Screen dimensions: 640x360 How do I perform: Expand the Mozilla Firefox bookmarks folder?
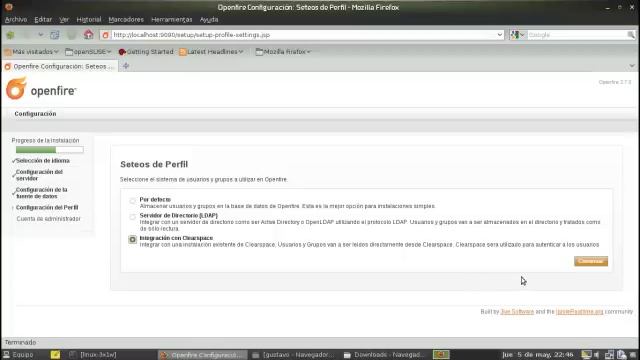pos(283,52)
